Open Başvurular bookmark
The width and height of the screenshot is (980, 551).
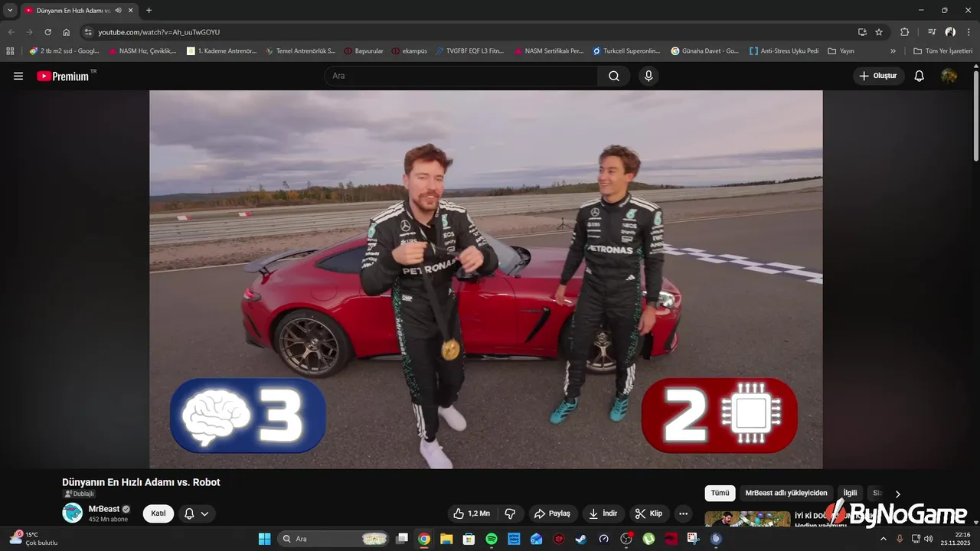363,51
